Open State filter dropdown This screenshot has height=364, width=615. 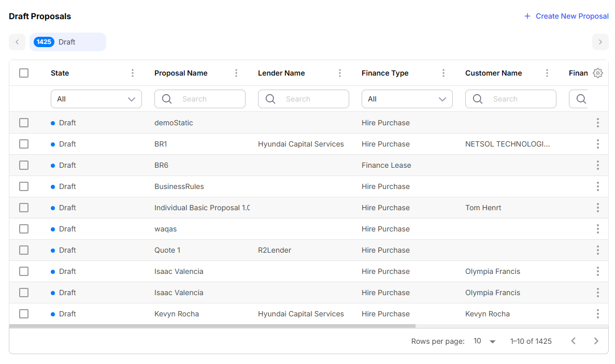96,99
